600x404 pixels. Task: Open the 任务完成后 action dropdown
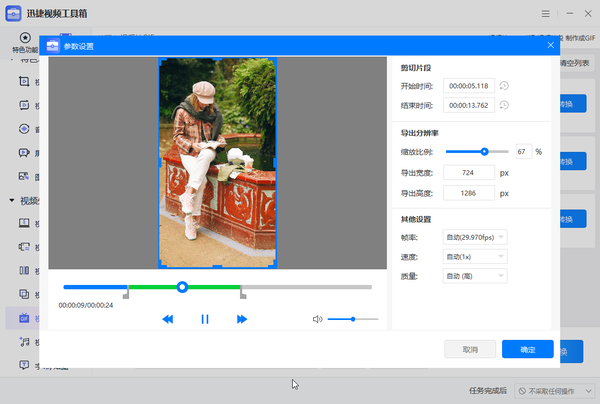click(x=555, y=391)
